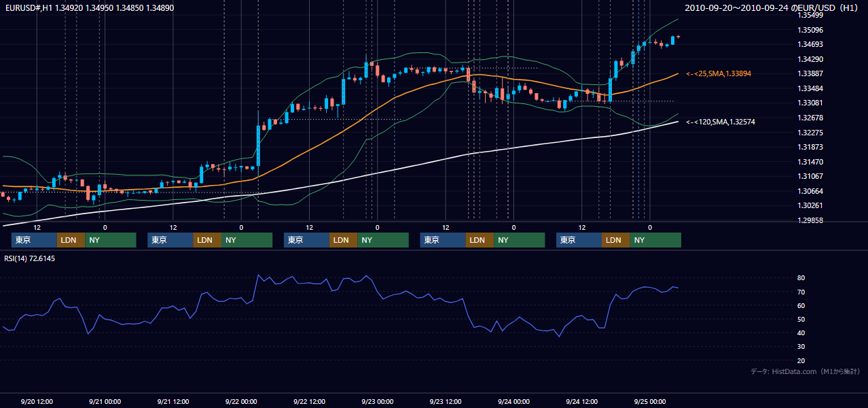The image size is (868, 408).
Task: Click price axis value 1.32275
Action: (810, 133)
